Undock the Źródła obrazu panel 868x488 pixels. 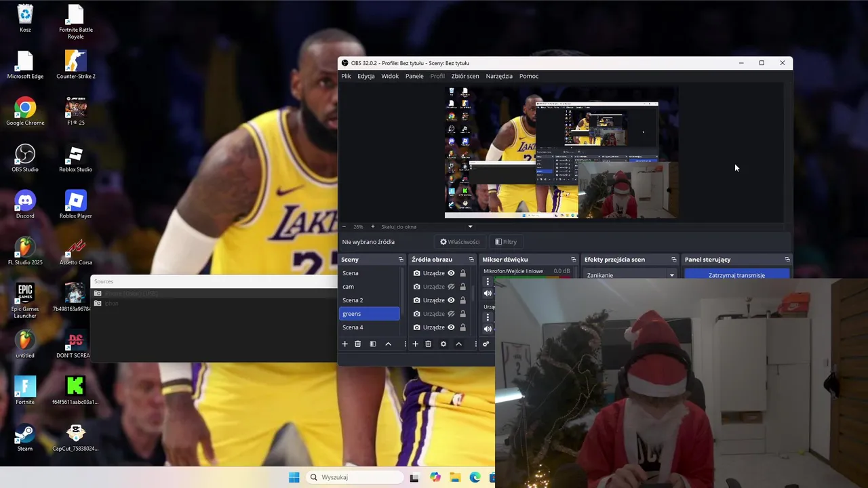tap(471, 260)
